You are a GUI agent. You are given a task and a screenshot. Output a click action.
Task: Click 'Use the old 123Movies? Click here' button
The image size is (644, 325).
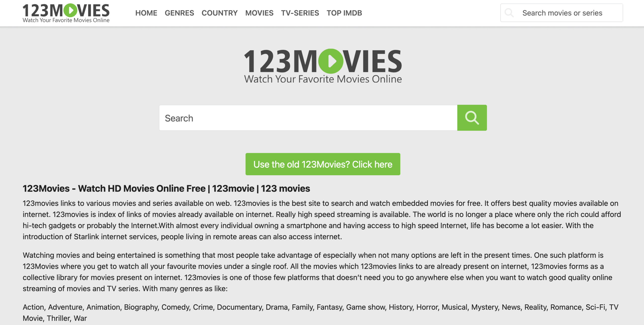click(323, 164)
